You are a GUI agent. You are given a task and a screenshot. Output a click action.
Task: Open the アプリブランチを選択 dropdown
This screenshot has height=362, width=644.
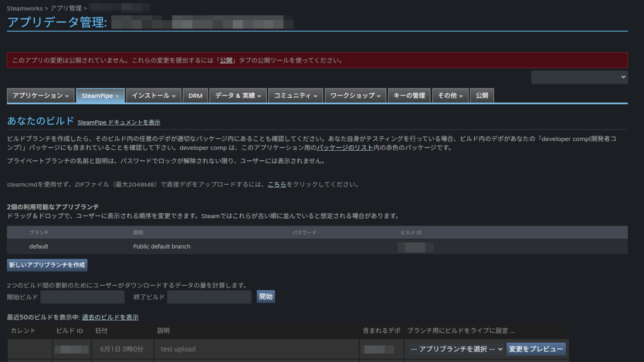456,349
